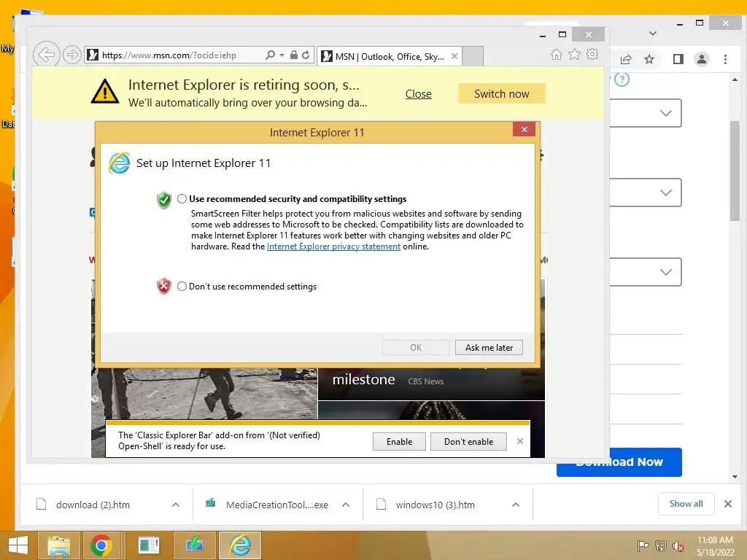Click Don't enable for the add-on
The image size is (747, 560).
pyautogui.click(x=468, y=441)
